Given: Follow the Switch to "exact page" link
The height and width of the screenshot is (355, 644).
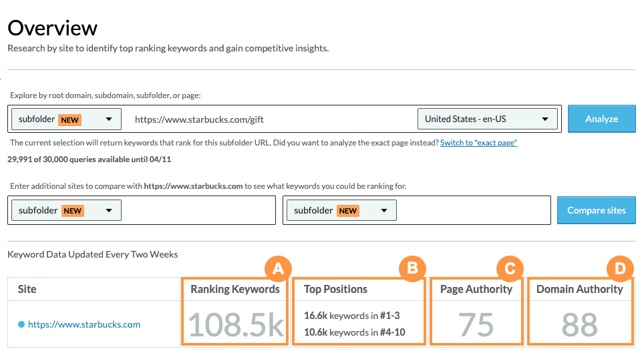Looking at the screenshot, I should pyautogui.click(x=478, y=143).
